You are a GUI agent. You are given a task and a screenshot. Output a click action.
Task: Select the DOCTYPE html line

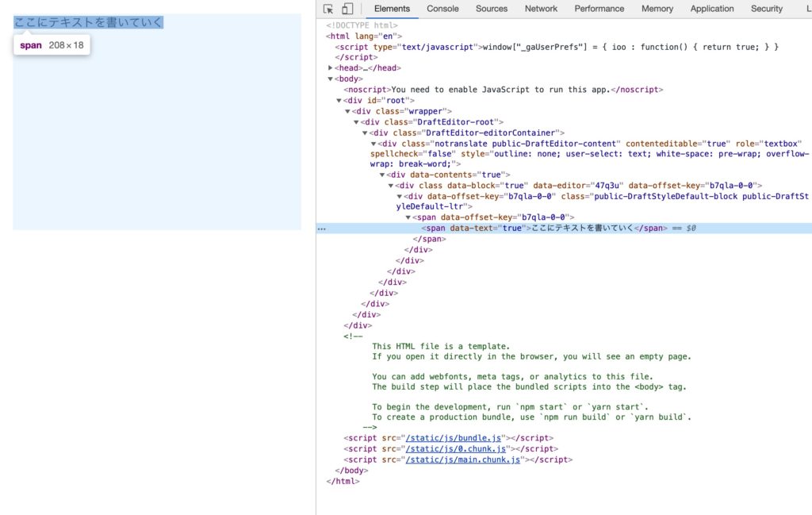(x=362, y=25)
